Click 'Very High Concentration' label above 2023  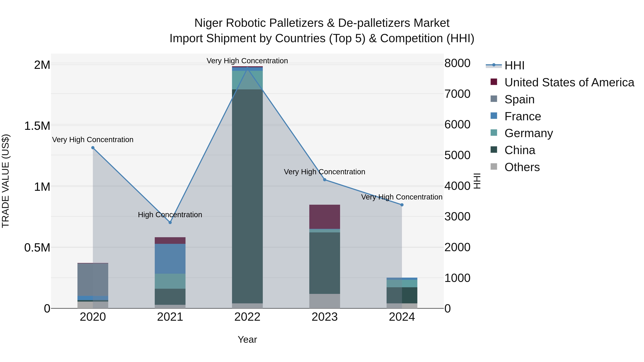[x=325, y=172]
